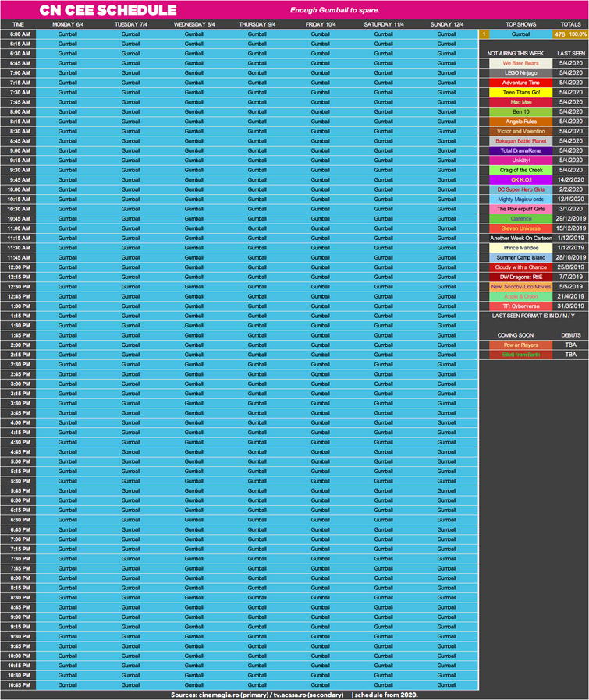Screen dimensions: 589x700
Task: Select the Teen Titans Go! label
Action: pyautogui.click(x=521, y=93)
